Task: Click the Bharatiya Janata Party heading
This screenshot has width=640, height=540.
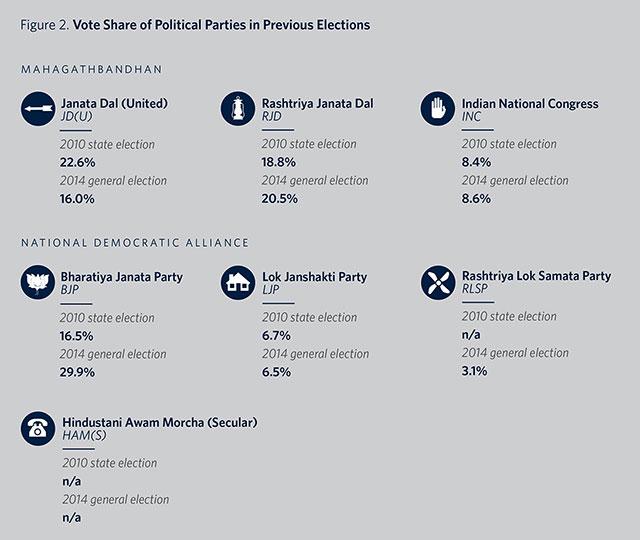Action: 122,277
